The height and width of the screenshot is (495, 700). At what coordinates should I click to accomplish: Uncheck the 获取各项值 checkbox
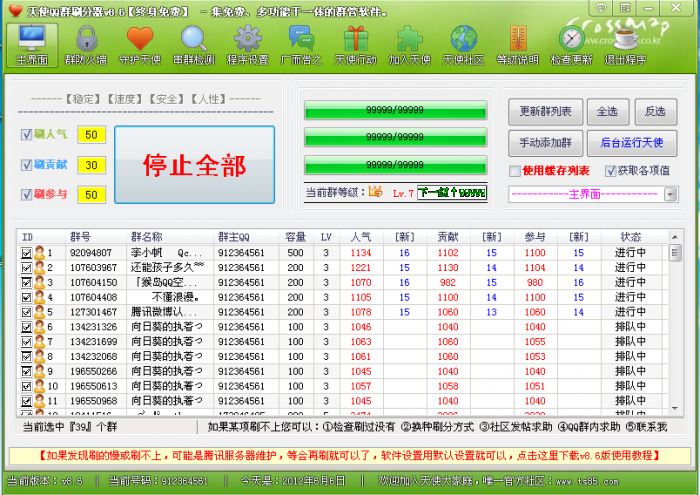point(610,171)
